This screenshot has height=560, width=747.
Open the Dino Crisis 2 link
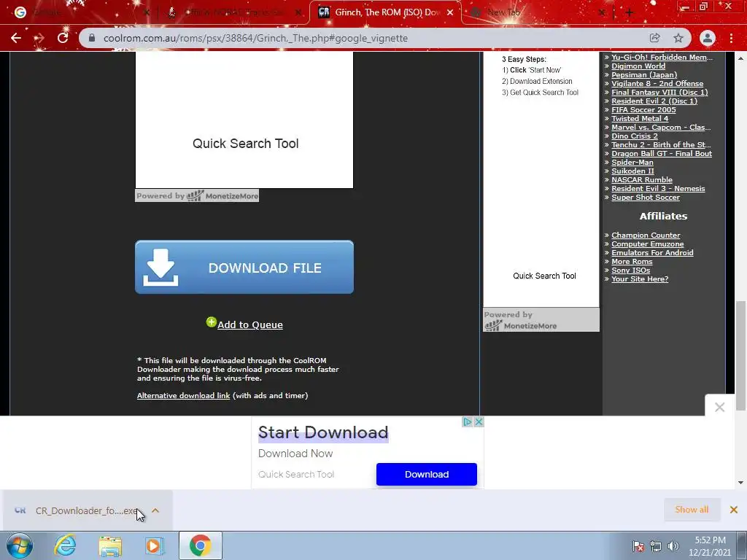635,136
